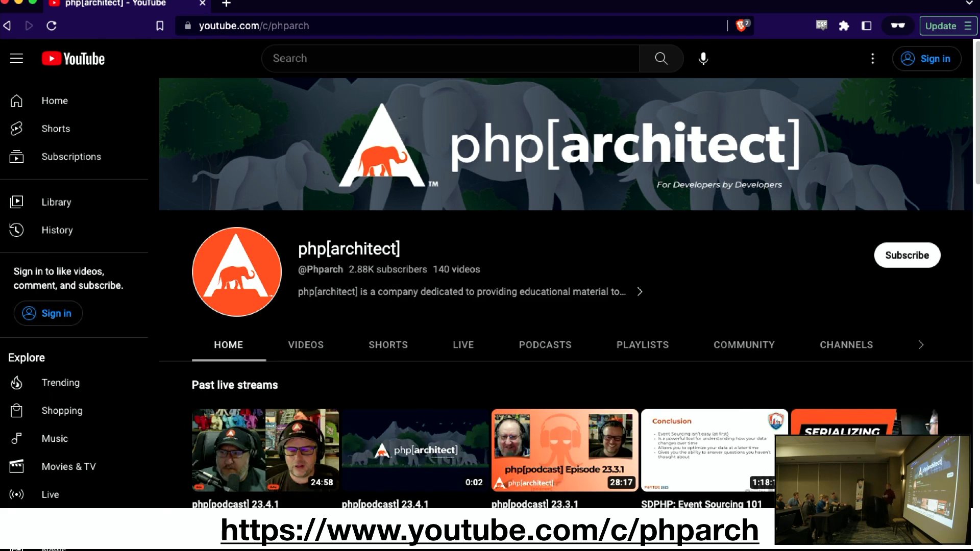
Task: Click the right chevron past the Channels tab
Action: (x=920, y=344)
